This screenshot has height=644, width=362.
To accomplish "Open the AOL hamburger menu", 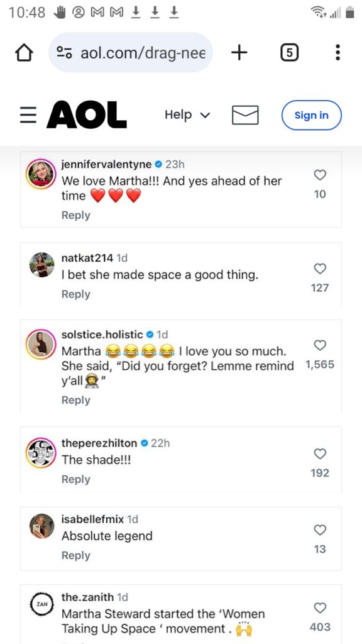I will coord(28,115).
